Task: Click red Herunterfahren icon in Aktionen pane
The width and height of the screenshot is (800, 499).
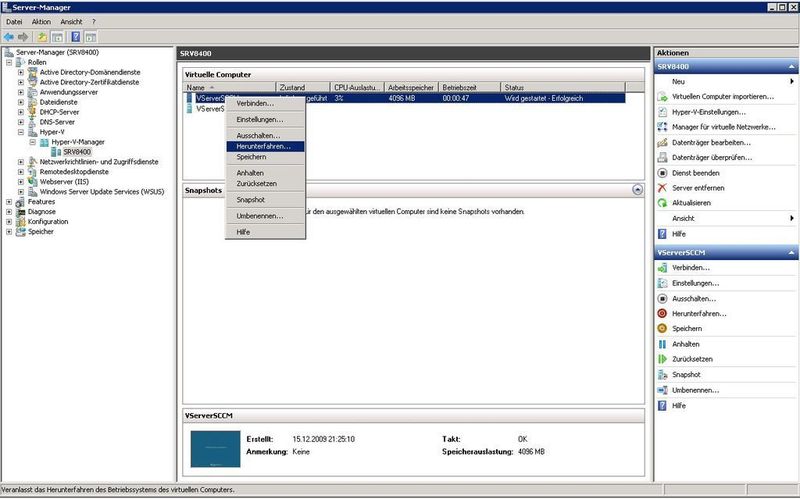Action: 662,313
